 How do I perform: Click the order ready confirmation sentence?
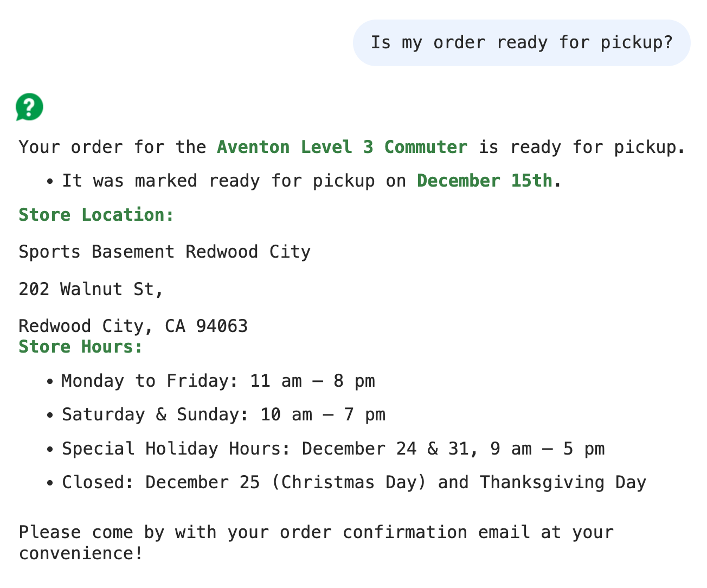(352, 147)
